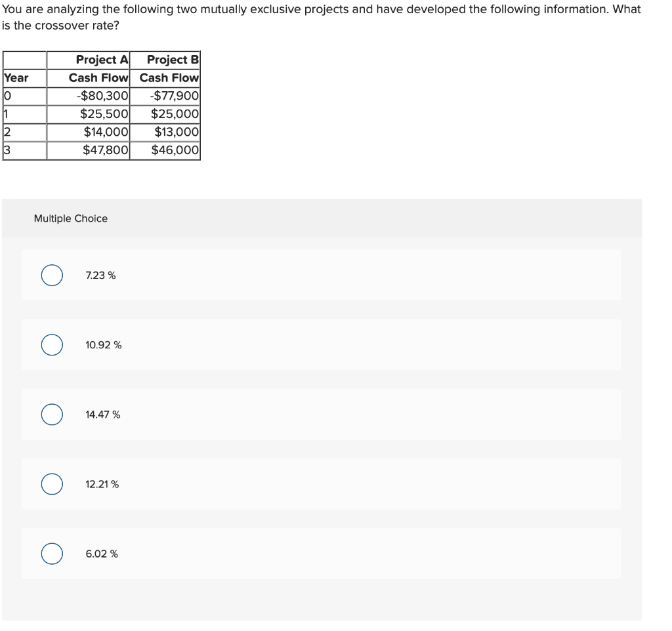Select the 12.21 % answer option
The height and width of the screenshot is (631, 672).
click(x=52, y=484)
